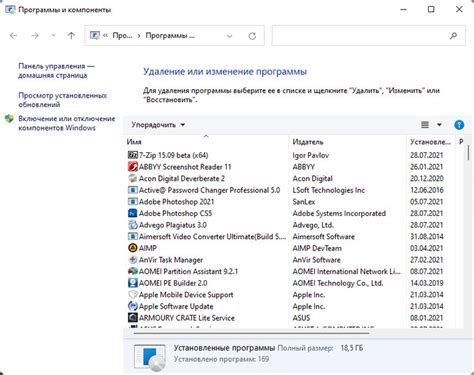
Task: Open the Упорядочить dropdown menu
Action: 158,125
